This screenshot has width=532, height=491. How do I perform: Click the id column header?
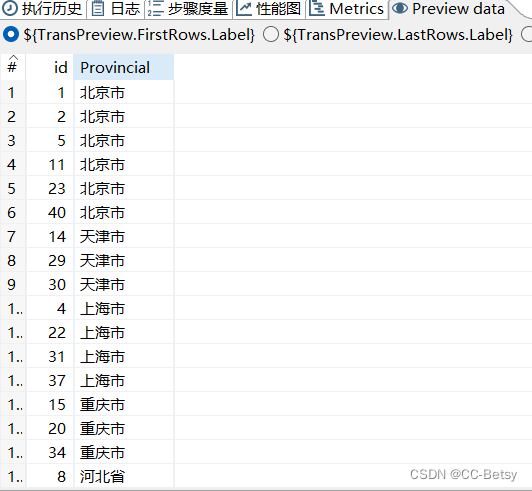pyautogui.click(x=50, y=67)
